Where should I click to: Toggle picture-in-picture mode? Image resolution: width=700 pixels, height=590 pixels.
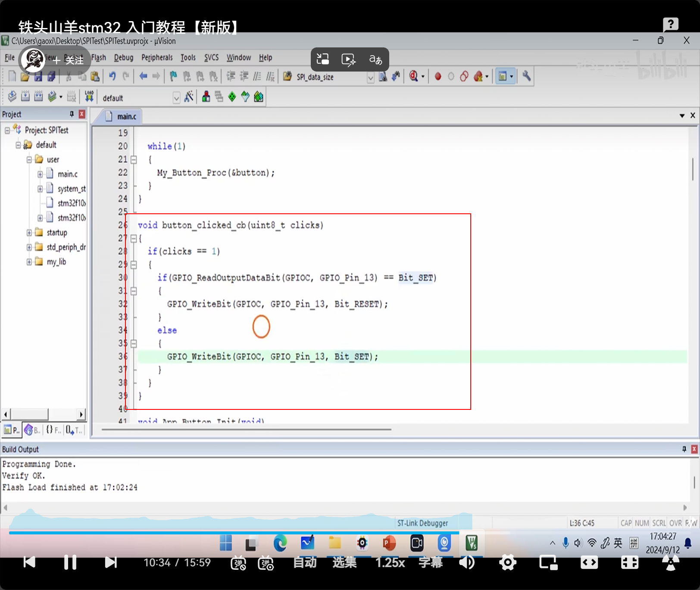(548, 562)
